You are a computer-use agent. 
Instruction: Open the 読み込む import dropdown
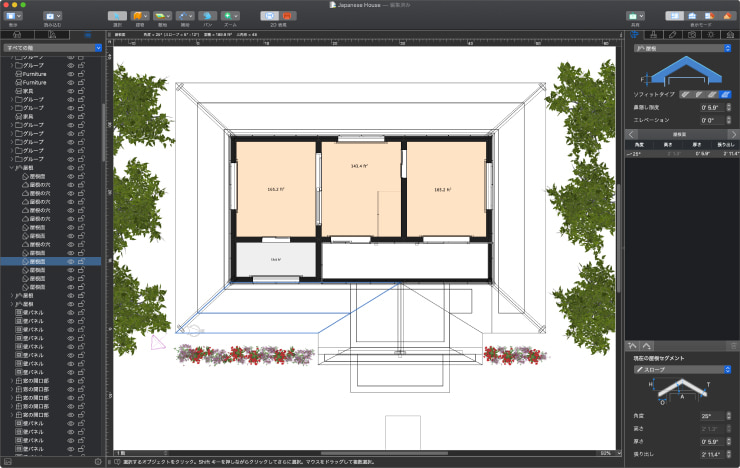(x=52, y=16)
